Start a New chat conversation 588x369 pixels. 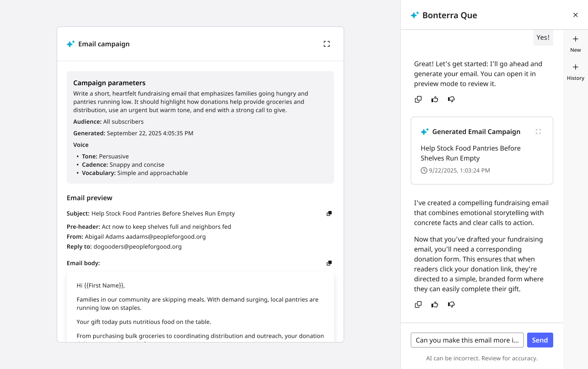point(576,43)
